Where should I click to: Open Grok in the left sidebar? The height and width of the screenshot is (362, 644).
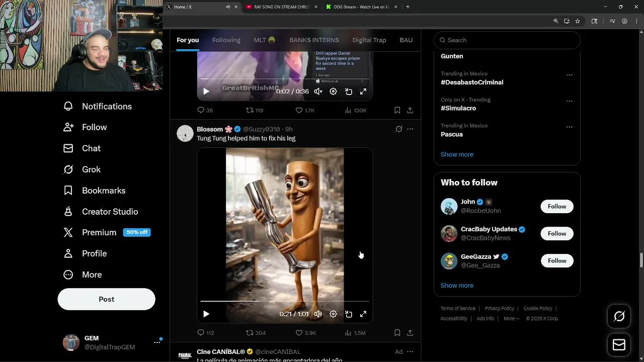tap(82, 169)
